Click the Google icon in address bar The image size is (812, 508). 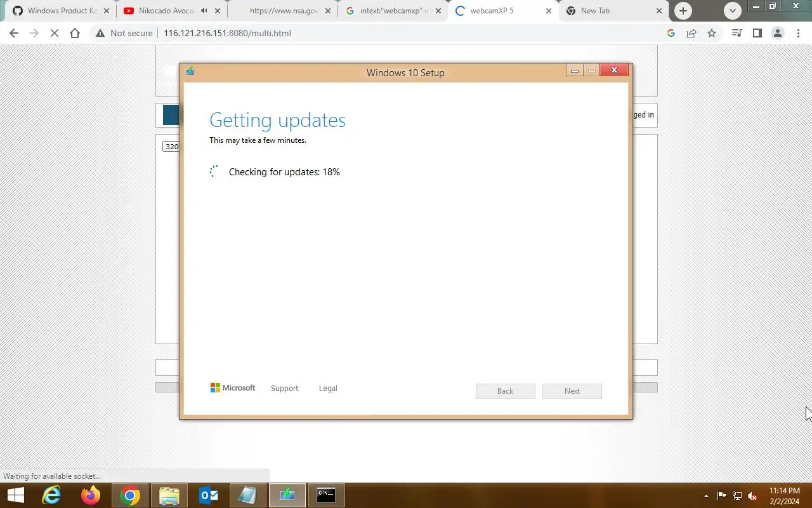click(671, 33)
